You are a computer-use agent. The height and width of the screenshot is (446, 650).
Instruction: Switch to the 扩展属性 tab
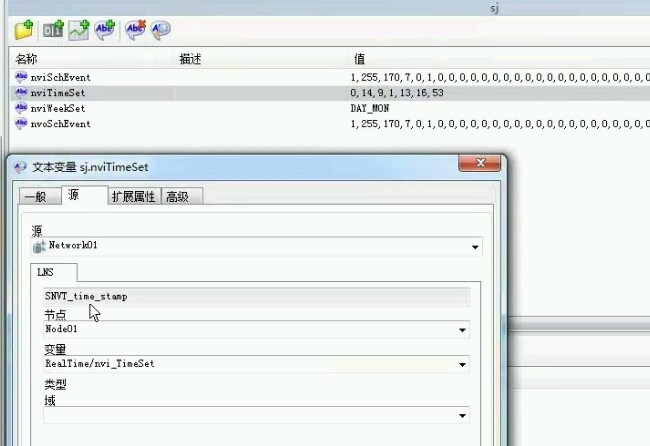pos(134,196)
